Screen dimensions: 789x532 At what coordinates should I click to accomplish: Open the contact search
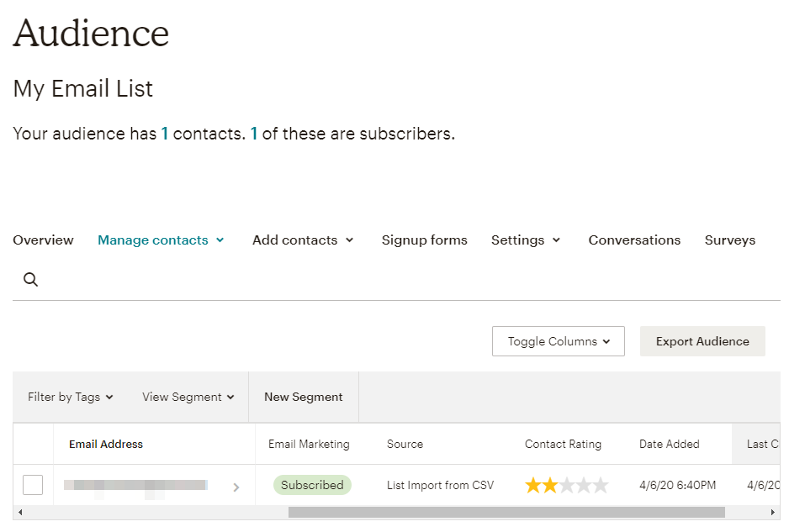pos(29,278)
